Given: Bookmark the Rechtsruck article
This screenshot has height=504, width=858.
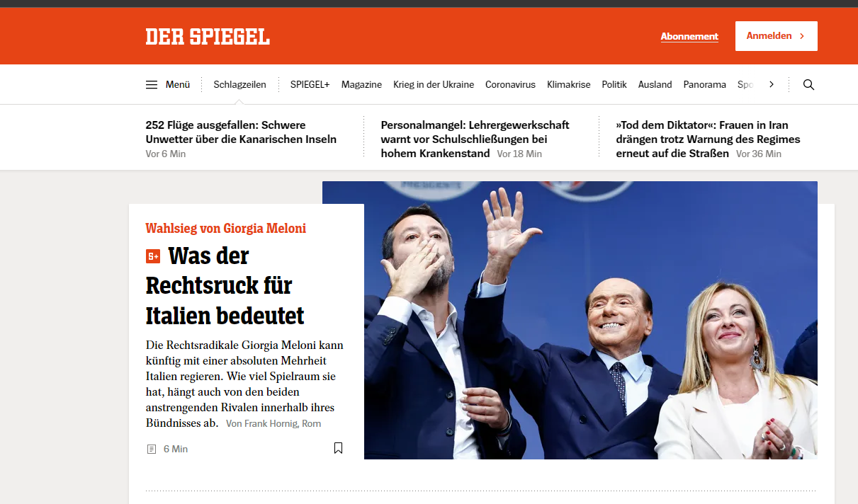Looking at the screenshot, I should point(338,448).
